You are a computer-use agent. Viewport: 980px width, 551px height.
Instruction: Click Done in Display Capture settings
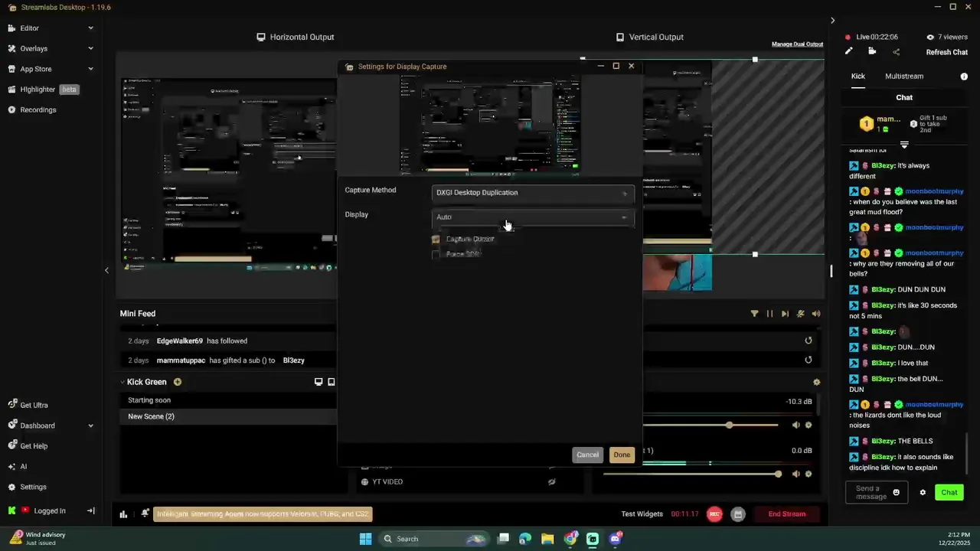pyautogui.click(x=622, y=455)
